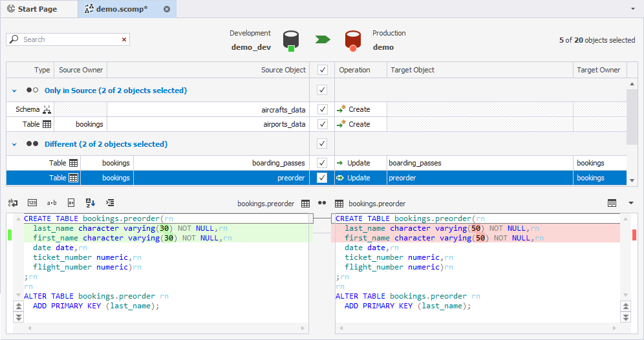Jump to previous difference in right pane

625,307
